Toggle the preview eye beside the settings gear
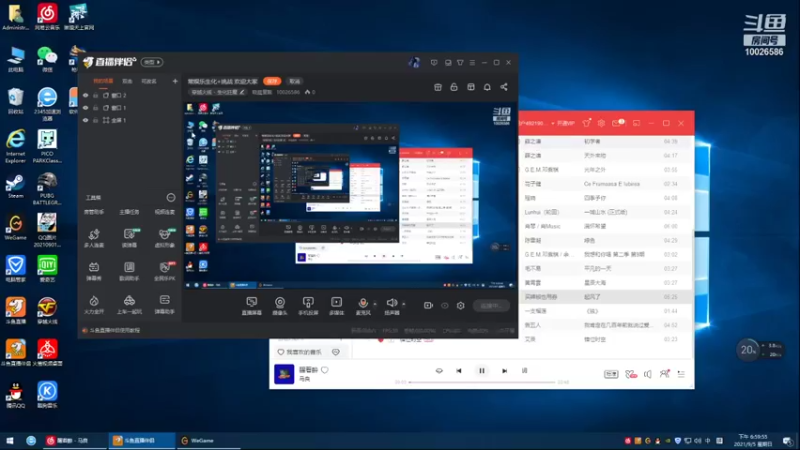Viewport: 800px width, 450px height. tap(444, 306)
